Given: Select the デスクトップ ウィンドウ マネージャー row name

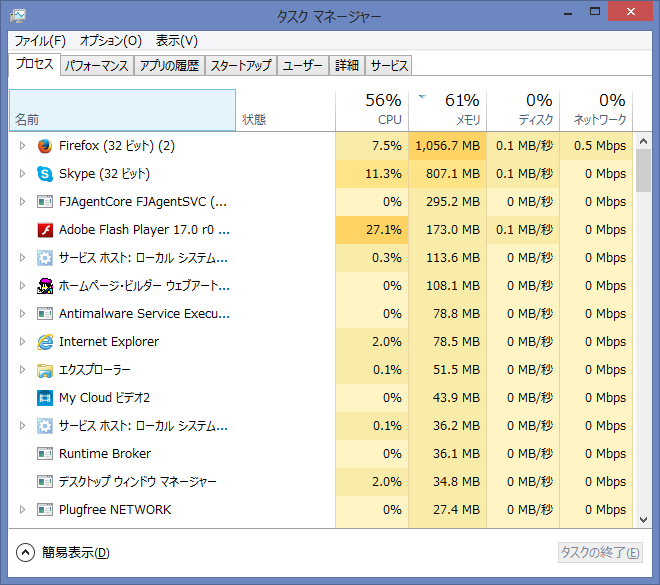Looking at the screenshot, I should (137, 481).
